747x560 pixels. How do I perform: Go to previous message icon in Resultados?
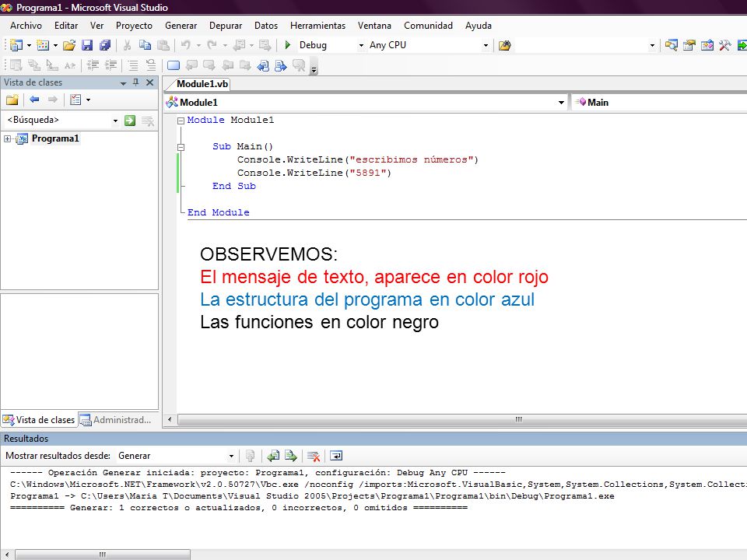[273, 457]
